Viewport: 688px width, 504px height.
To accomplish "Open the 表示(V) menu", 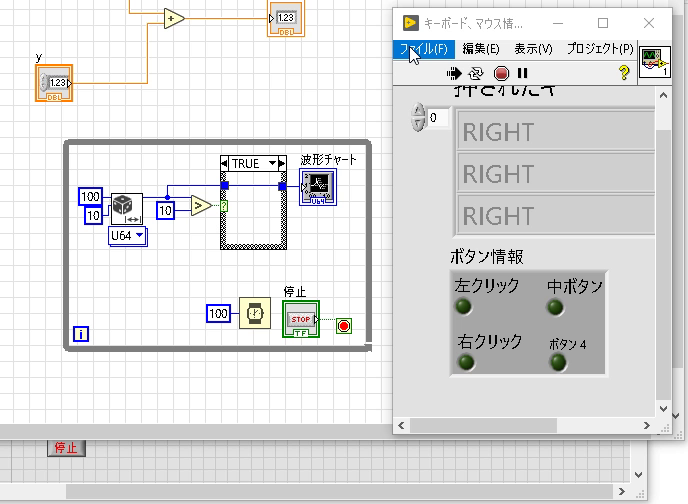I will click(533, 48).
